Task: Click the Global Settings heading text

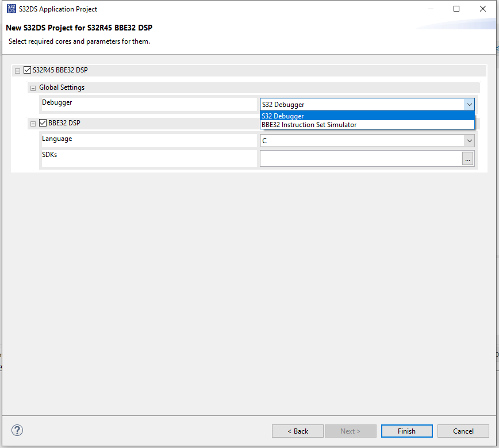Action: point(62,87)
